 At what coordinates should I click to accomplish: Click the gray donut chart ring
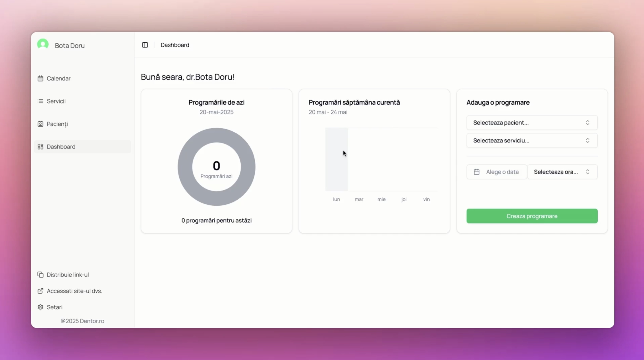185,167
